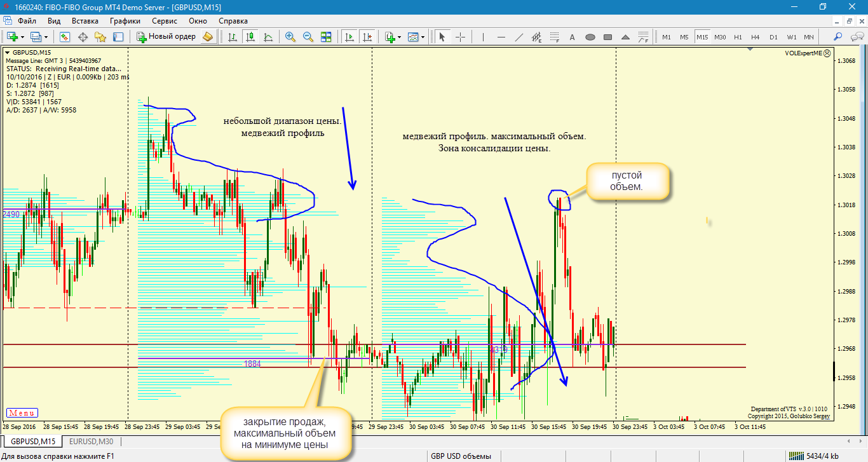
Task: Switch chart to Japanese candlesticks
Action: (250, 37)
